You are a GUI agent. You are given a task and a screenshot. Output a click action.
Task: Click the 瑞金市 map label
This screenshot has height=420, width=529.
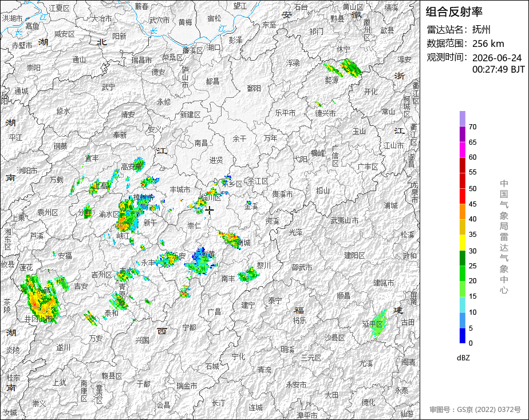point(187,386)
